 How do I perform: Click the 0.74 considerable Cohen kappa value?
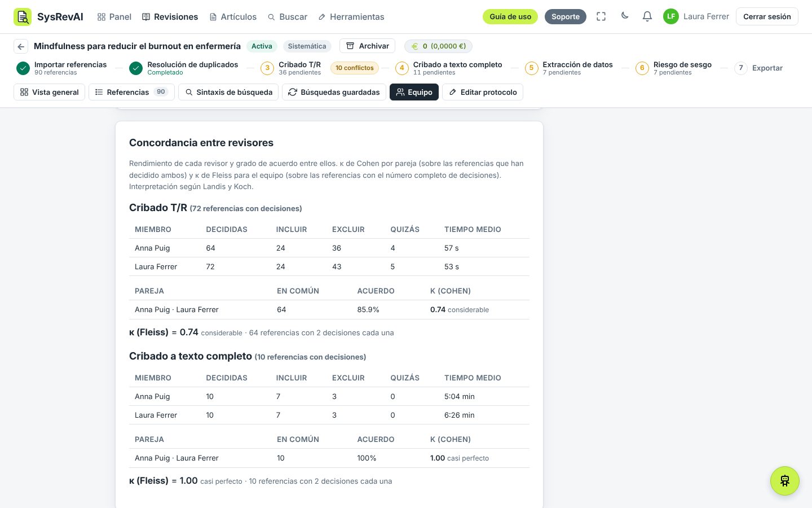pyautogui.click(x=460, y=310)
